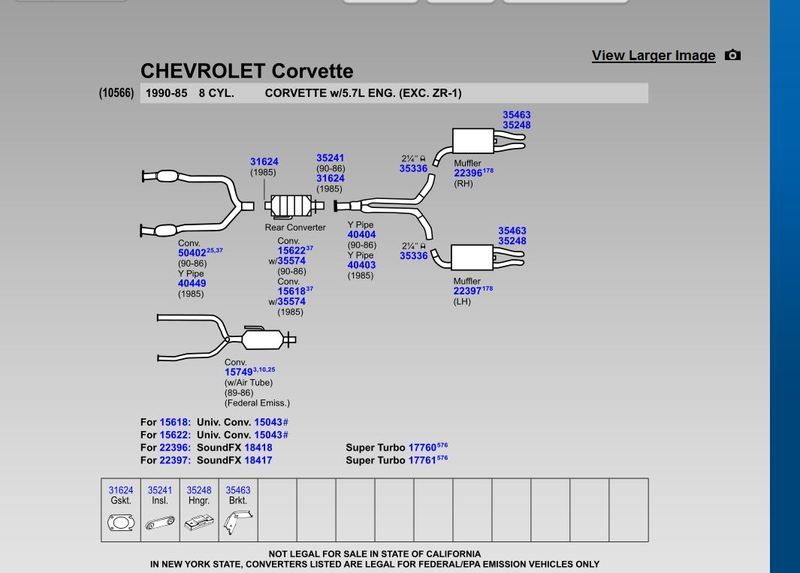Open converter part 15618 in the diagram

[x=291, y=291]
